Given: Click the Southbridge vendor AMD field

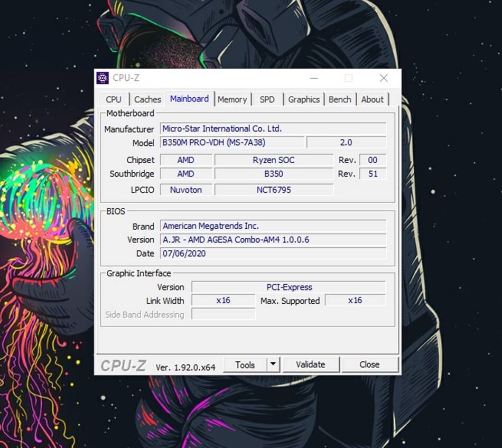Looking at the screenshot, I should 186,174.
